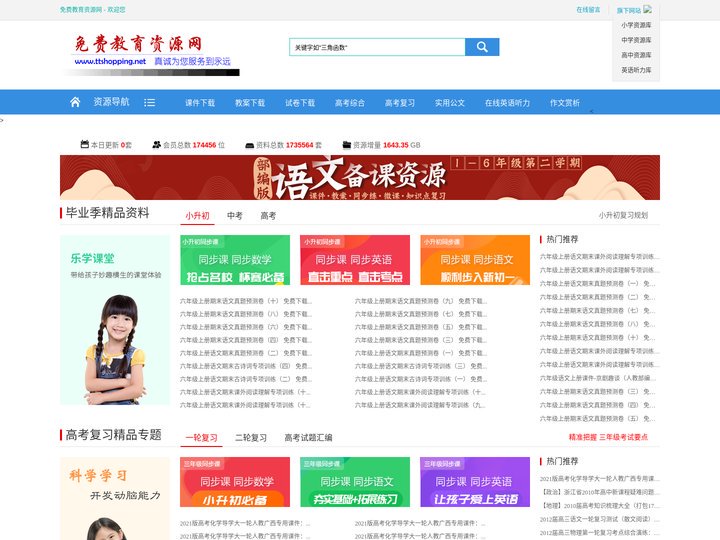Choose 英语听力库 from the dropdown list

[636, 70]
